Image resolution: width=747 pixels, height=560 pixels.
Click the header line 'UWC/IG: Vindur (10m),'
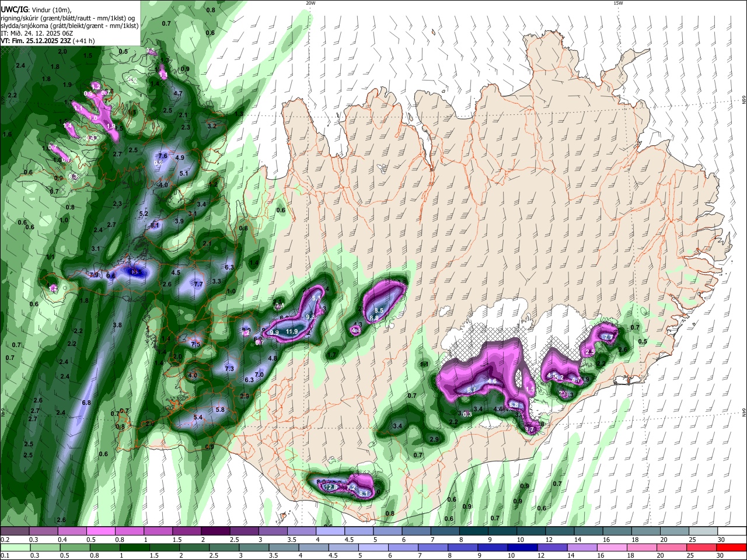click(x=35, y=9)
